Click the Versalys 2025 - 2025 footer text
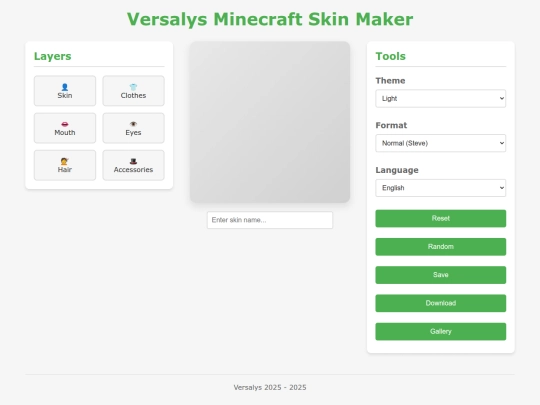Image resolution: width=540 pixels, height=405 pixels. pos(270,387)
